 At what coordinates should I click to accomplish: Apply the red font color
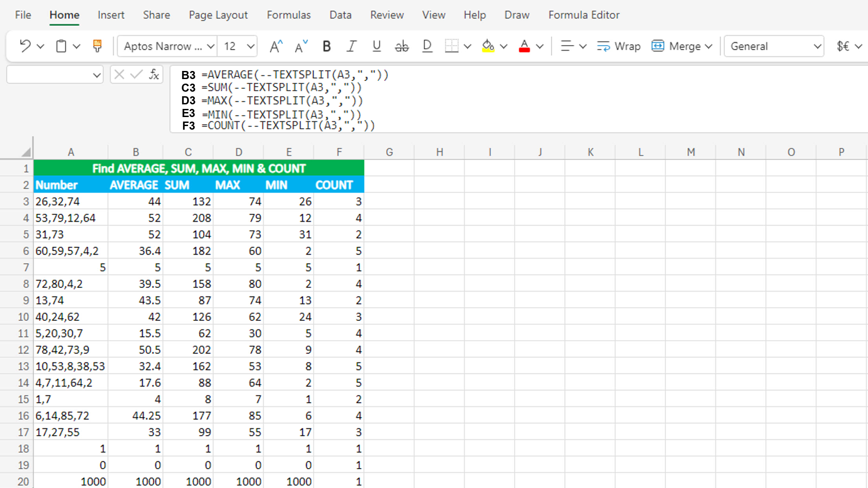tap(524, 46)
